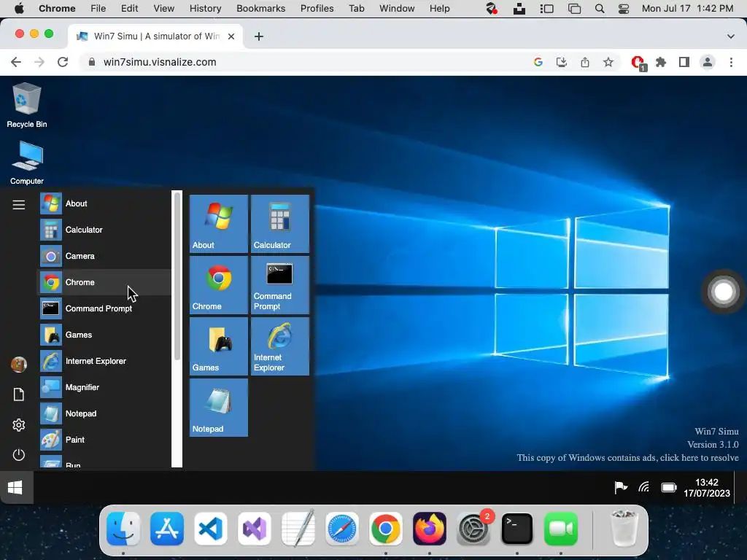Open the Extensions puzzle icon

pyautogui.click(x=661, y=62)
